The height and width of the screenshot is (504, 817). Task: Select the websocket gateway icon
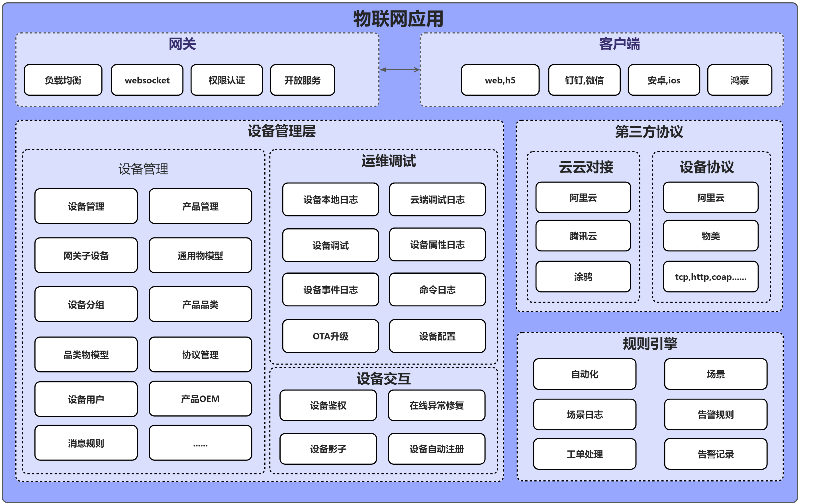(146, 79)
